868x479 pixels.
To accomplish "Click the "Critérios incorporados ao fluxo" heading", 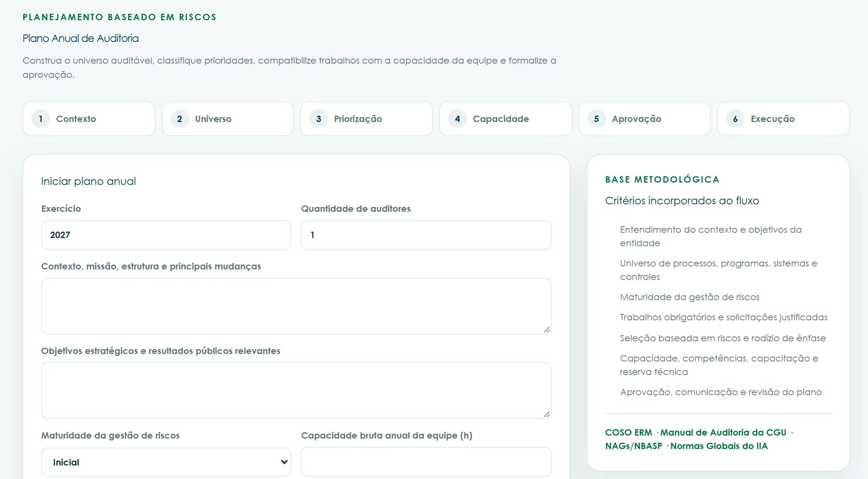I will coord(682,201).
